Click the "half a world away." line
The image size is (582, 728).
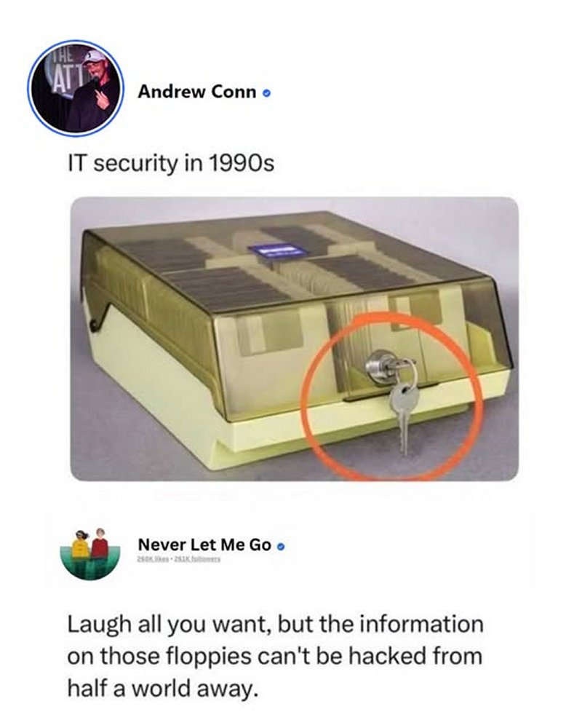(x=162, y=689)
